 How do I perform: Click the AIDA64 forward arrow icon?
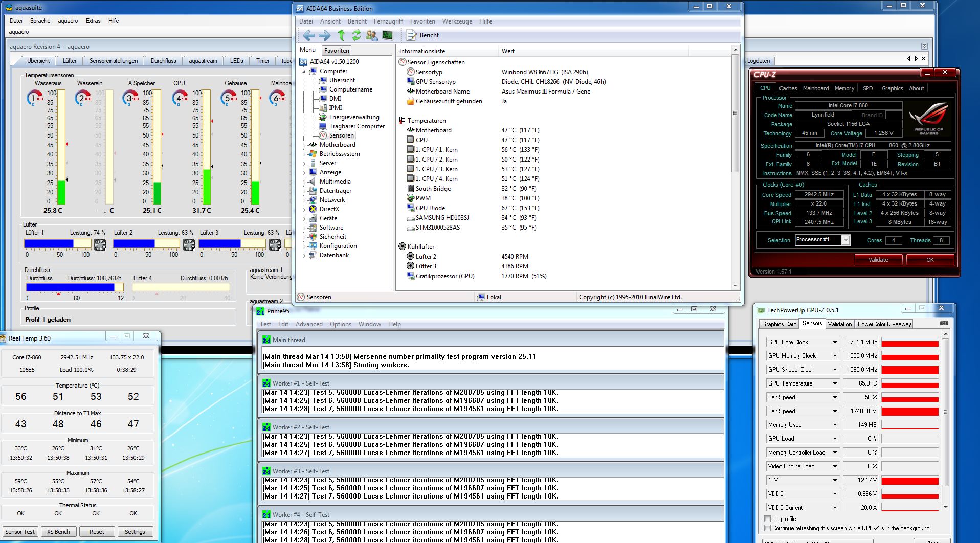coord(325,35)
